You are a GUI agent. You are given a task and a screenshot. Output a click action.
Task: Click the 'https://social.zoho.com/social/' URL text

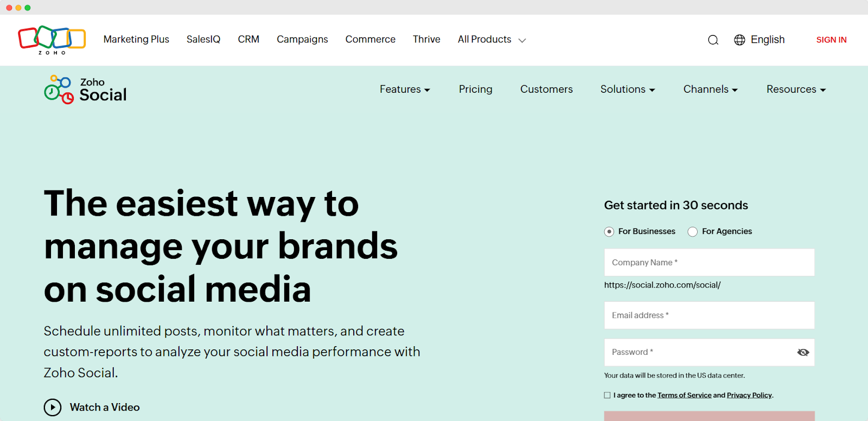point(662,285)
